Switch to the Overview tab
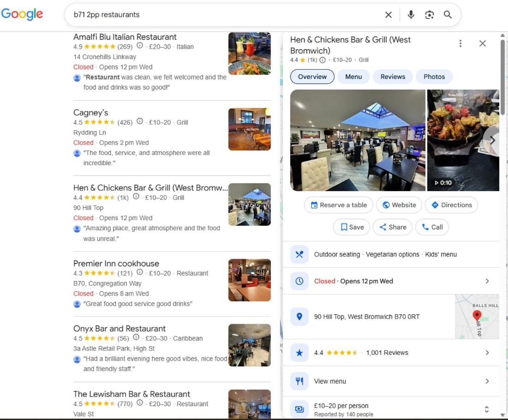Viewport: 508px width, 420px height. (312, 77)
